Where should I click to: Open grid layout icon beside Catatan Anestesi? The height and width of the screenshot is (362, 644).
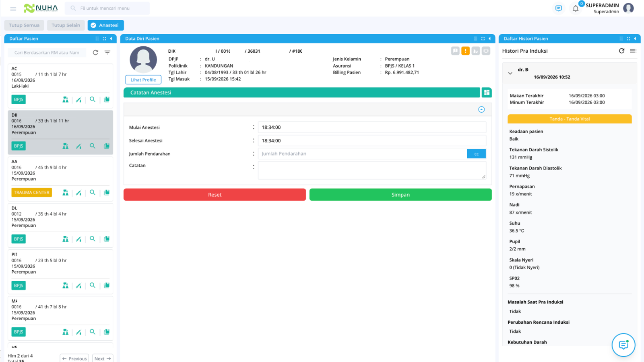(487, 93)
